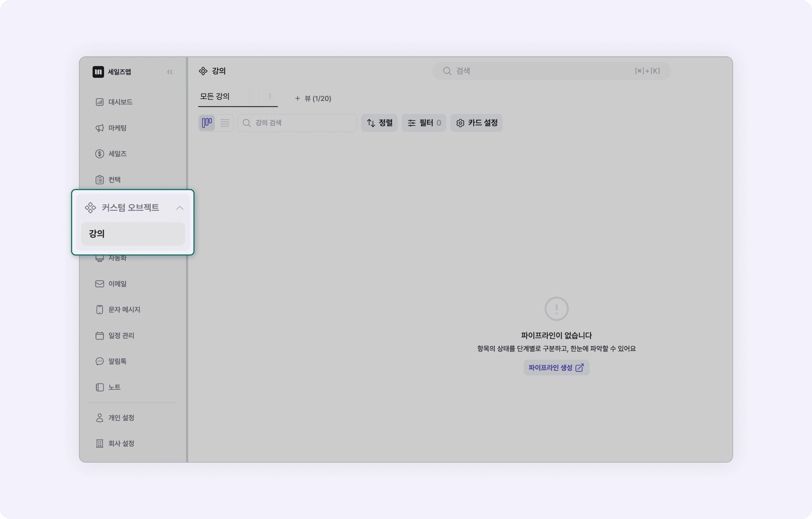This screenshot has width=812, height=519.
Task: Open 알림톡 chat bubble item
Action: (x=117, y=361)
